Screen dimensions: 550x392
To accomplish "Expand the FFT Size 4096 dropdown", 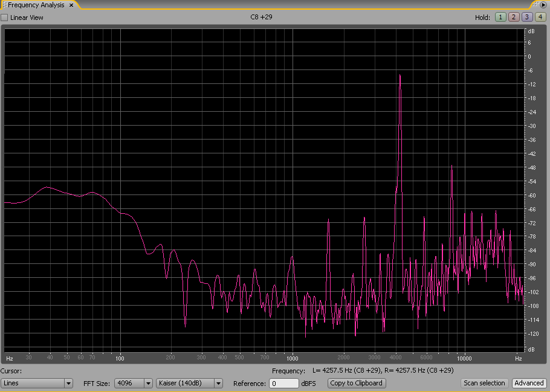I will (134, 383).
